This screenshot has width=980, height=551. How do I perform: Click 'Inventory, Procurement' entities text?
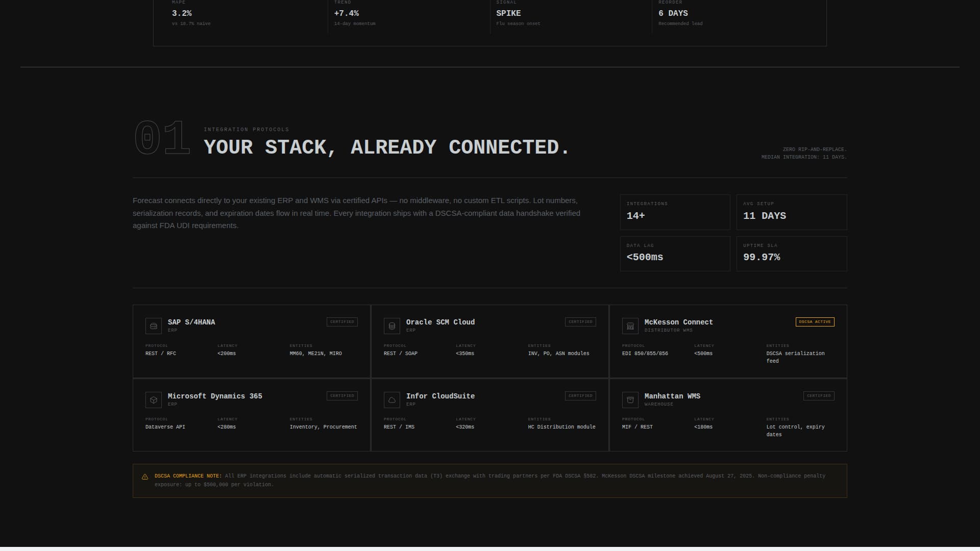323,427
